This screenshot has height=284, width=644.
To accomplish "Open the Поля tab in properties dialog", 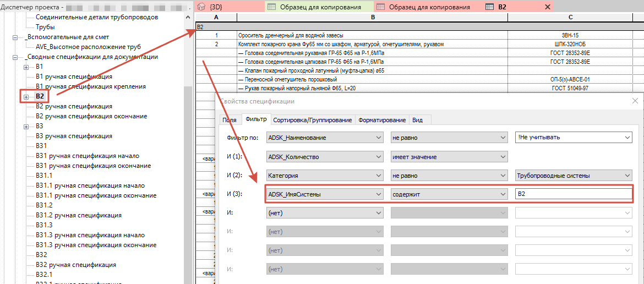I will coord(230,120).
